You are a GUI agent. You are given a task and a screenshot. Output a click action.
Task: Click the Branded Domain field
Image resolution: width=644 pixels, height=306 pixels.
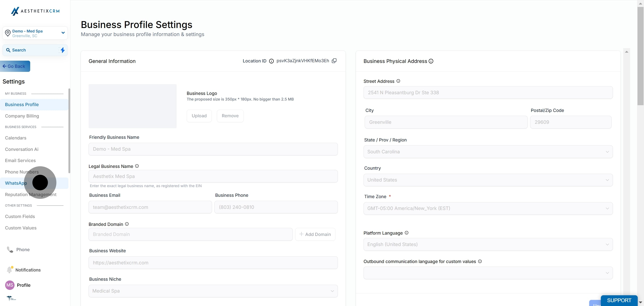coord(191,234)
